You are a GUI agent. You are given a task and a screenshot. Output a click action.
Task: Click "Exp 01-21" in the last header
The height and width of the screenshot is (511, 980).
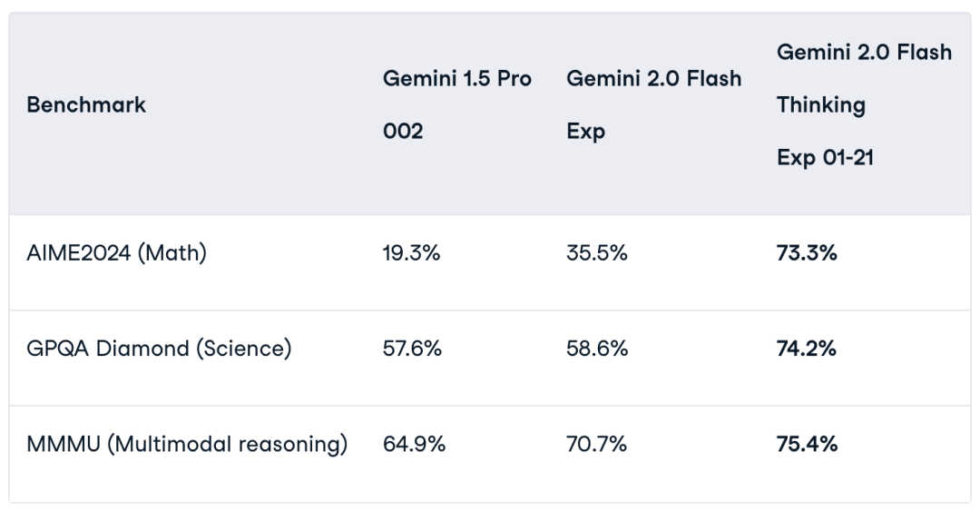pos(825,158)
